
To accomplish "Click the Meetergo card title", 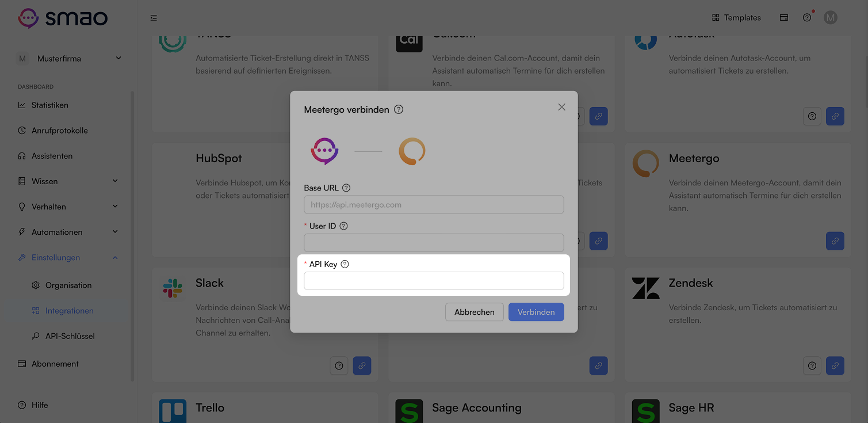I will [694, 158].
